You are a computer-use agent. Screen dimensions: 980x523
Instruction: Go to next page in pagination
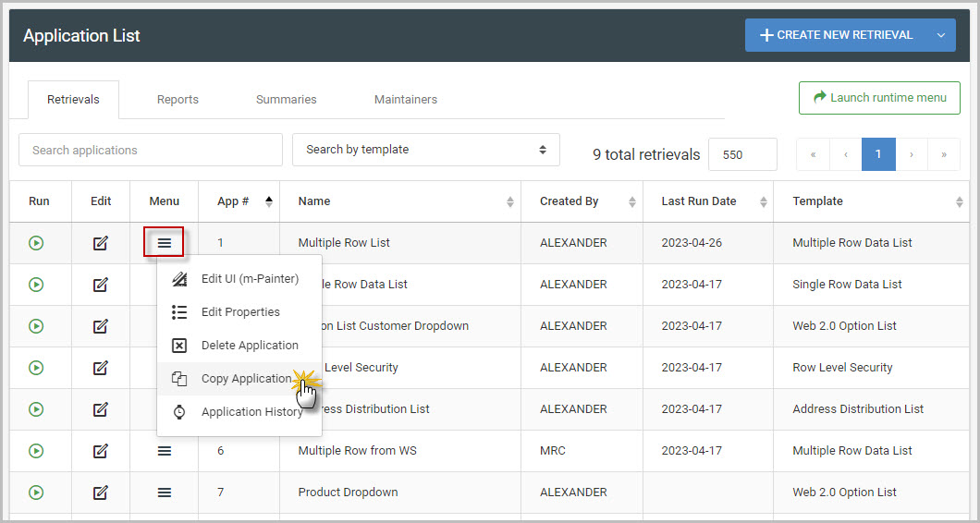(x=911, y=154)
